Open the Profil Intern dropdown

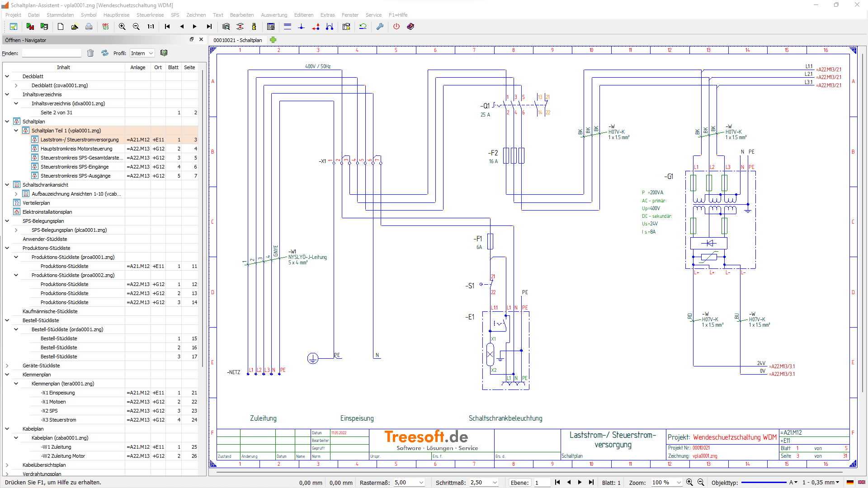coord(142,53)
